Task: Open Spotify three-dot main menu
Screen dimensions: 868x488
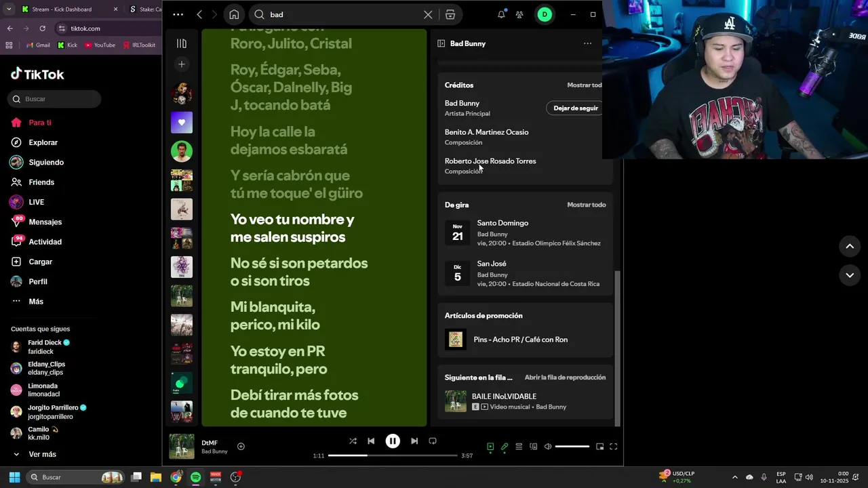Action: [x=178, y=14]
